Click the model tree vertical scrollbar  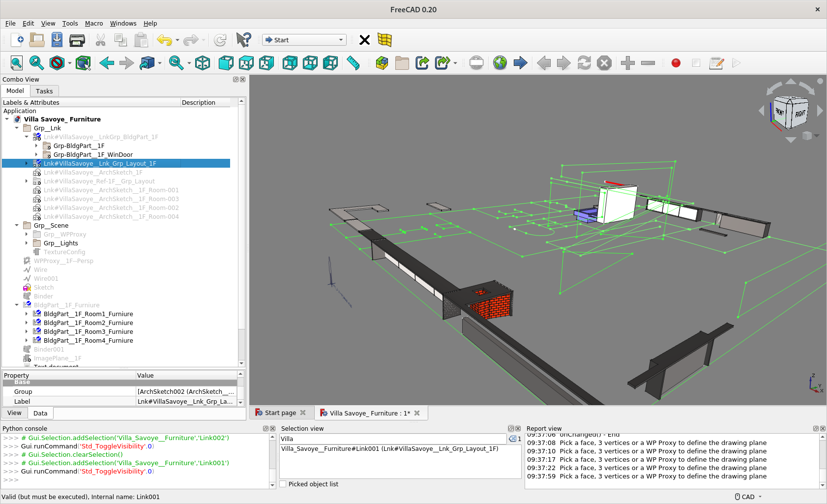tap(241, 232)
